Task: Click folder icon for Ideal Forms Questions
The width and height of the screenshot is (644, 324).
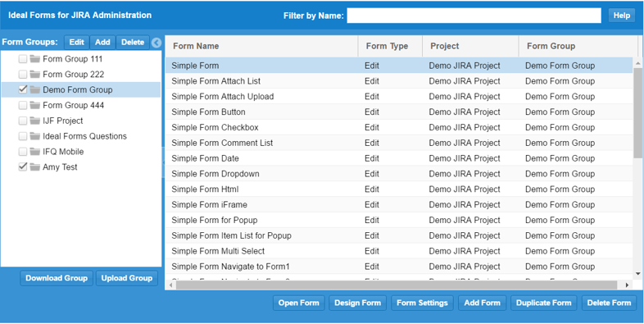Action: [x=35, y=136]
